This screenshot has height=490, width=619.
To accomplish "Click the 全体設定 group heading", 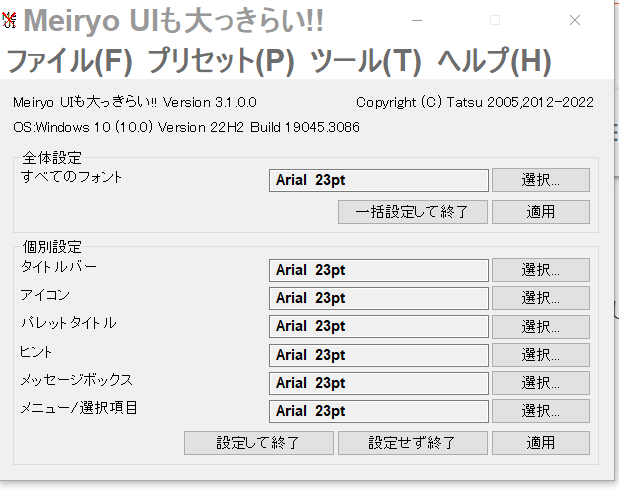I will point(52,158).
